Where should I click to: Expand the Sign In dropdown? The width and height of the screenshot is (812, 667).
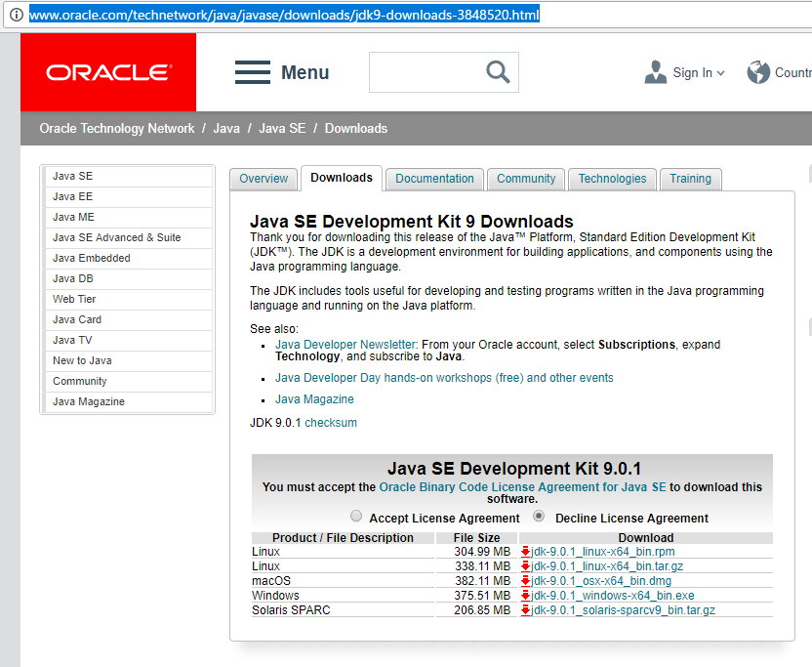click(720, 73)
